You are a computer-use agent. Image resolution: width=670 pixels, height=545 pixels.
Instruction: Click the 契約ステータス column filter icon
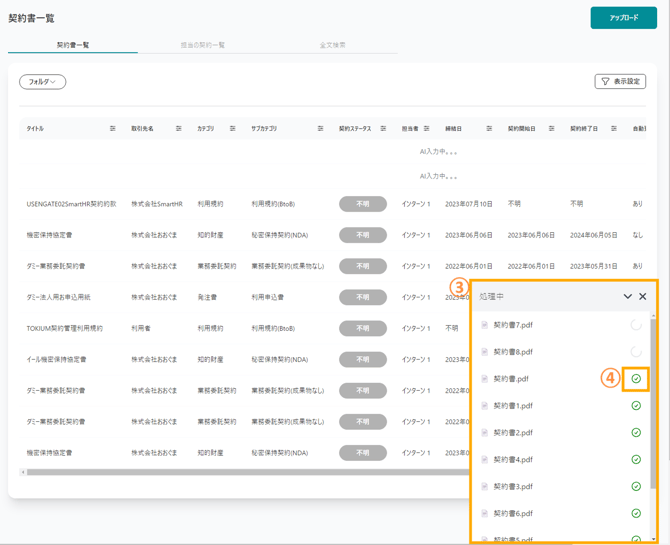coord(383,129)
